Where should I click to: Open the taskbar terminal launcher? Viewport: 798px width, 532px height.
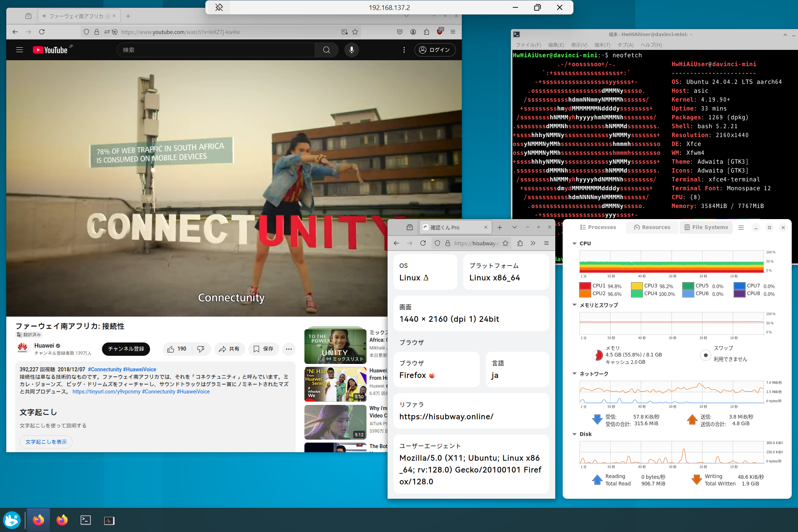(86, 520)
